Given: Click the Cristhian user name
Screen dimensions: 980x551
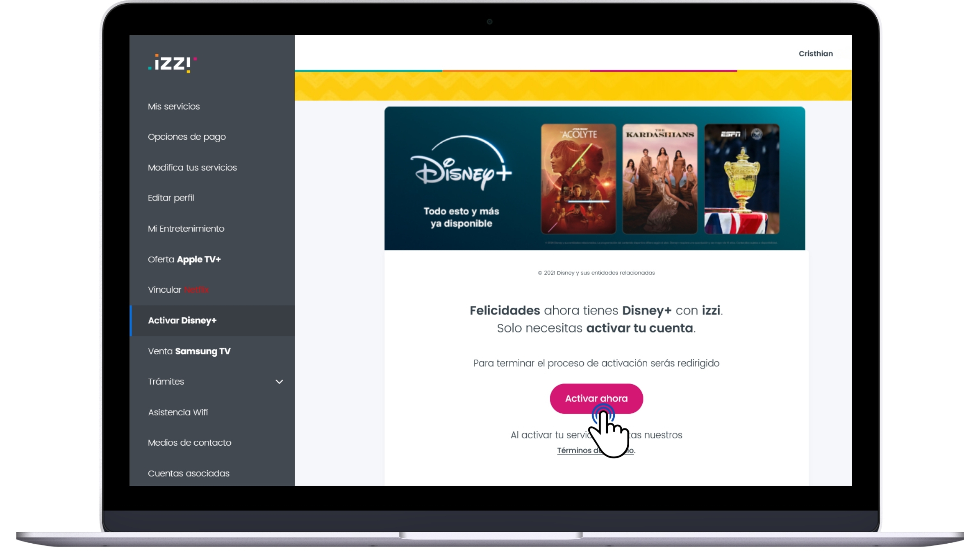Looking at the screenshot, I should 816,54.
